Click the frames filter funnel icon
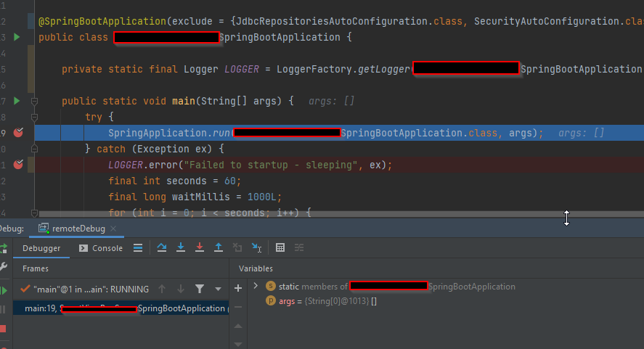Screen dimensions: 644x349 200,289
